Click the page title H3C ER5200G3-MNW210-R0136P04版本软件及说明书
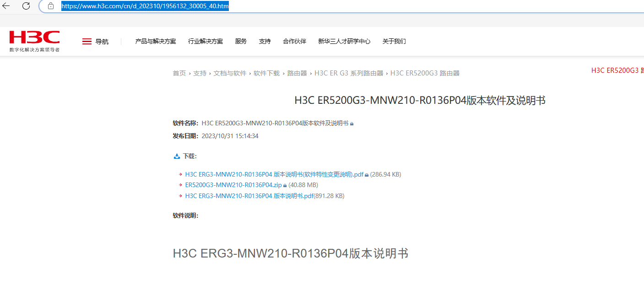This screenshot has height=290, width=644. point(420,101)
